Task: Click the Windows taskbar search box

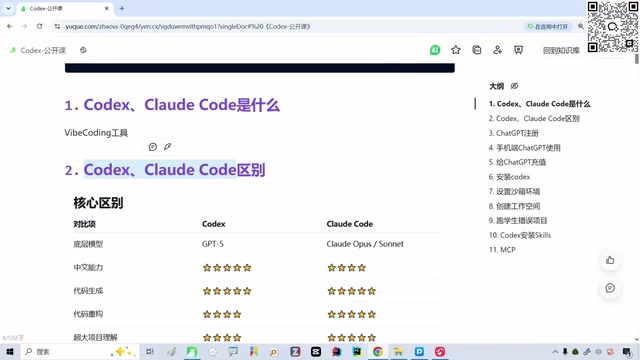Action: pos(80,351)
